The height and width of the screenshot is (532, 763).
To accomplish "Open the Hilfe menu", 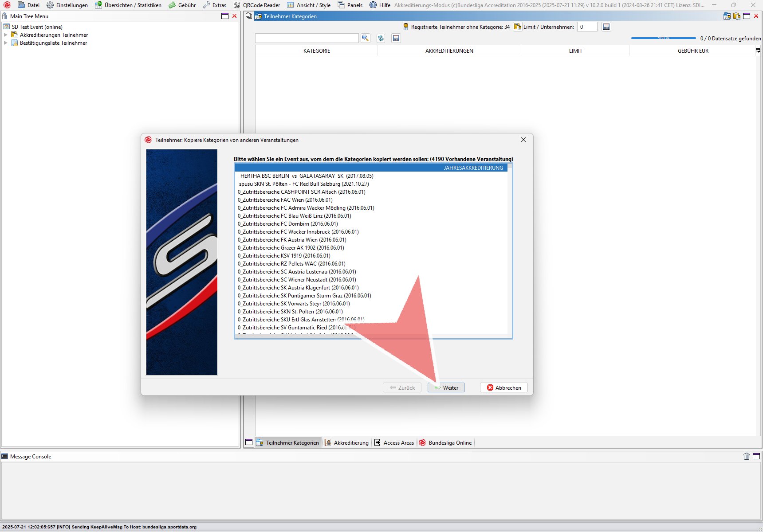I will 380,5.
